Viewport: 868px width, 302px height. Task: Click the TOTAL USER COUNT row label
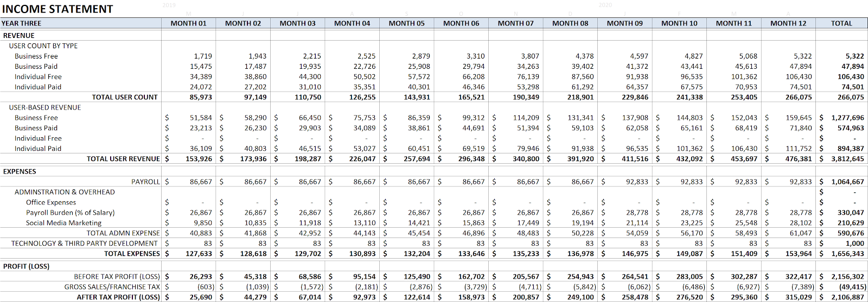click(x=125, y=97)
